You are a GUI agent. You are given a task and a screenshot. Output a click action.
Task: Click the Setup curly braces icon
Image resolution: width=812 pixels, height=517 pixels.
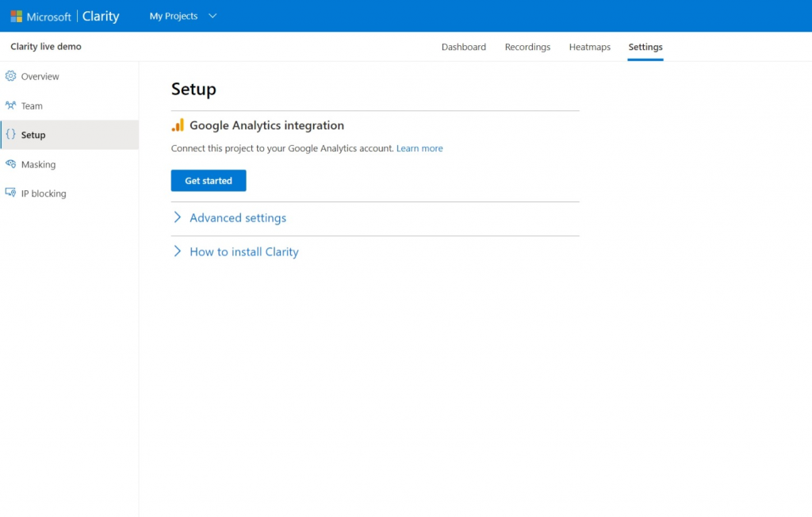pyautogui.click(x=10, y=135)
